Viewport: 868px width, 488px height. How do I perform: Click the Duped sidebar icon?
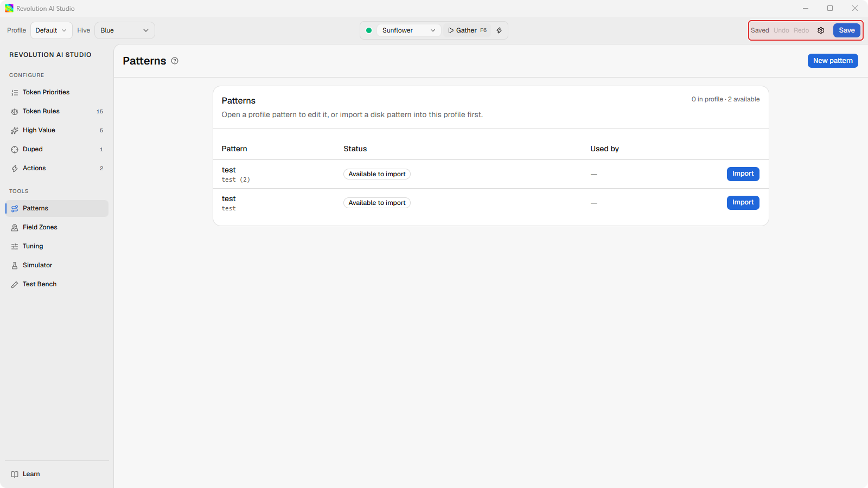coord(15,150)
